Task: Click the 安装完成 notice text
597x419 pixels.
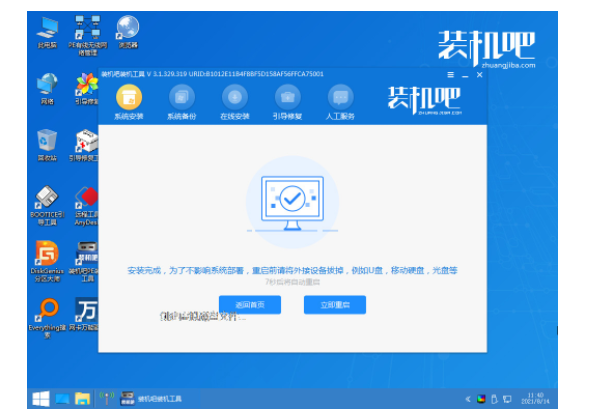Action: pos(292,270)
